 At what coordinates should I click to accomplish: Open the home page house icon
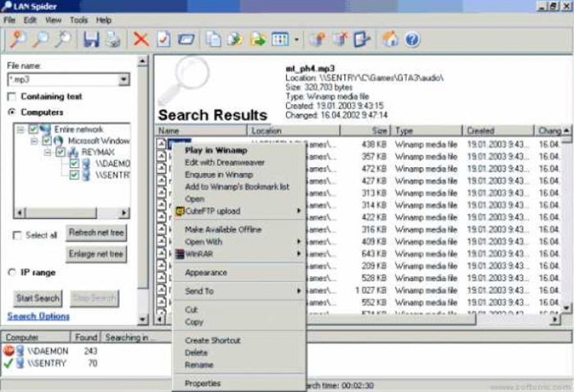[390, 39]
